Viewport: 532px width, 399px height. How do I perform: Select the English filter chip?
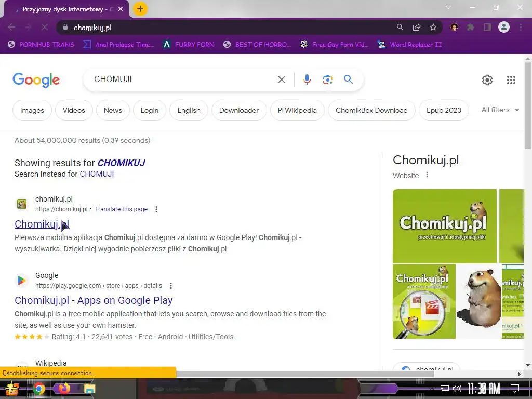[189, 110]
